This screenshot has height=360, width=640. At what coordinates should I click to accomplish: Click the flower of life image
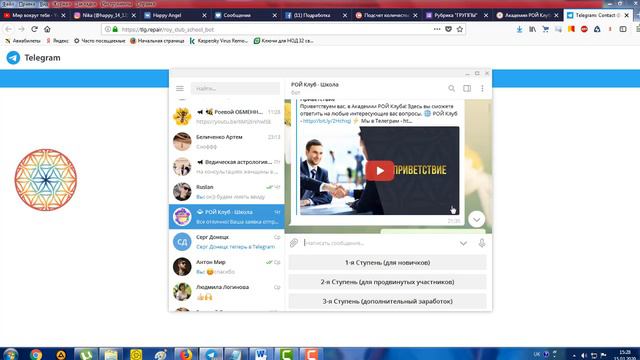click(46, 180)
